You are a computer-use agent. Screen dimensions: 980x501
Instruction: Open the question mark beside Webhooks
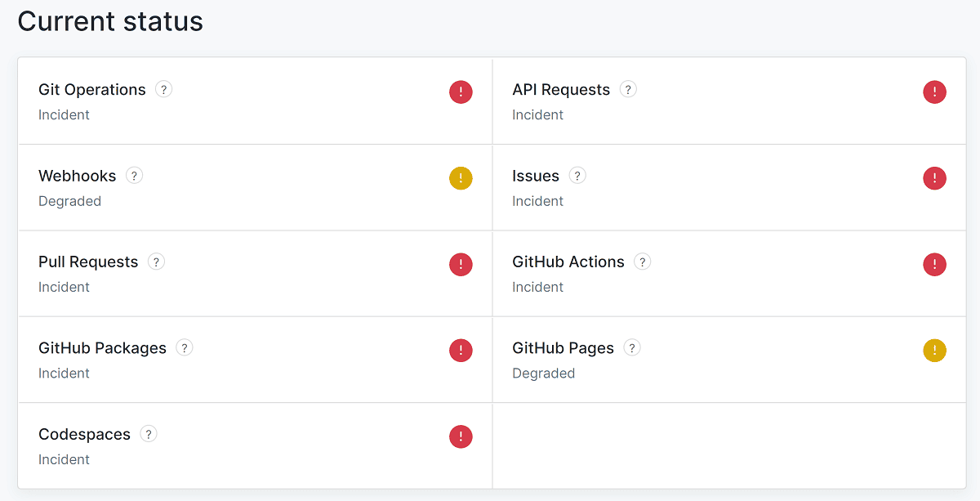pyautogui.click(x=135, y=175)
